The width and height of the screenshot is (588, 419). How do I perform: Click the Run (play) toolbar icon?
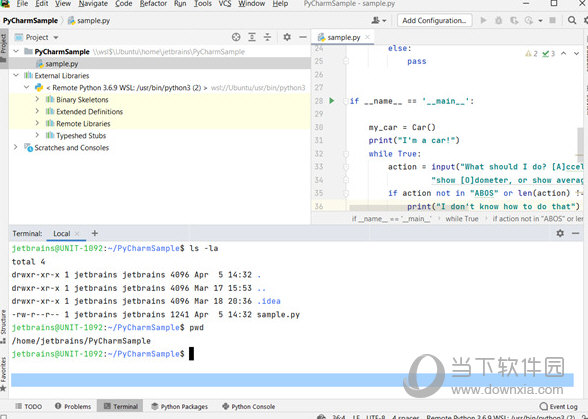tap(483, 20)
